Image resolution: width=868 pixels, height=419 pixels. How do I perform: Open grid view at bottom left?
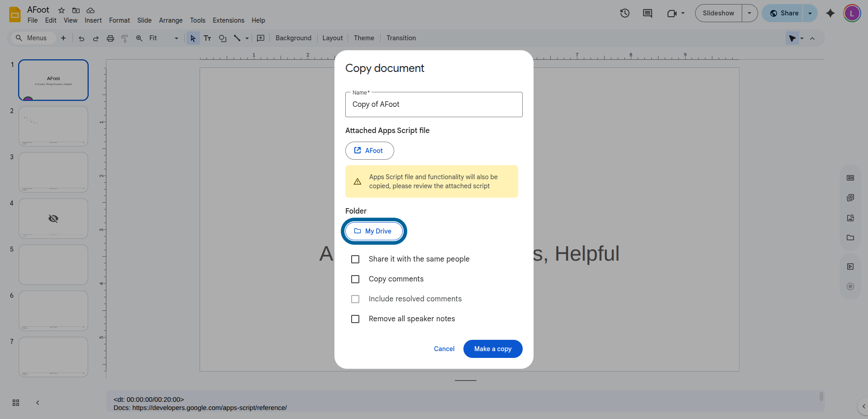coord(16,403)
